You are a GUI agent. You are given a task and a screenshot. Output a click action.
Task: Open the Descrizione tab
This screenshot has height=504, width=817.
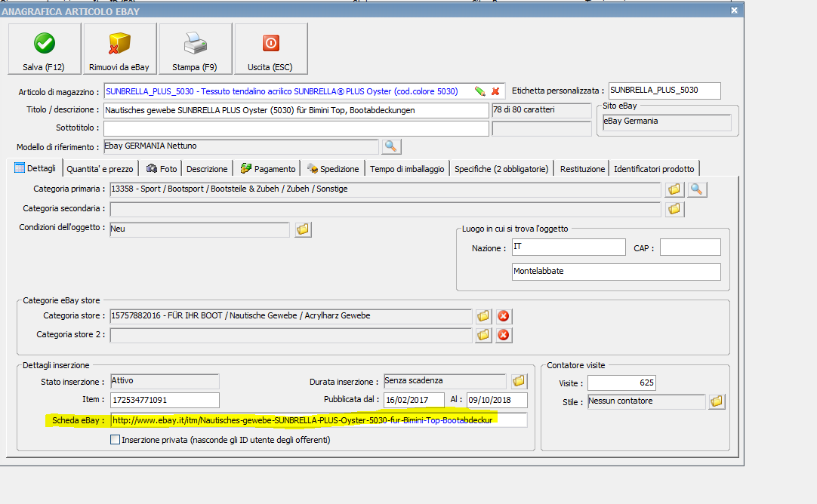207,169
